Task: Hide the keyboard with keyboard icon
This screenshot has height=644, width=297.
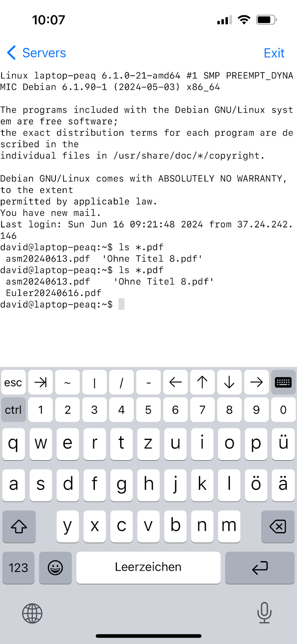Action: click(x=283, y=382)
